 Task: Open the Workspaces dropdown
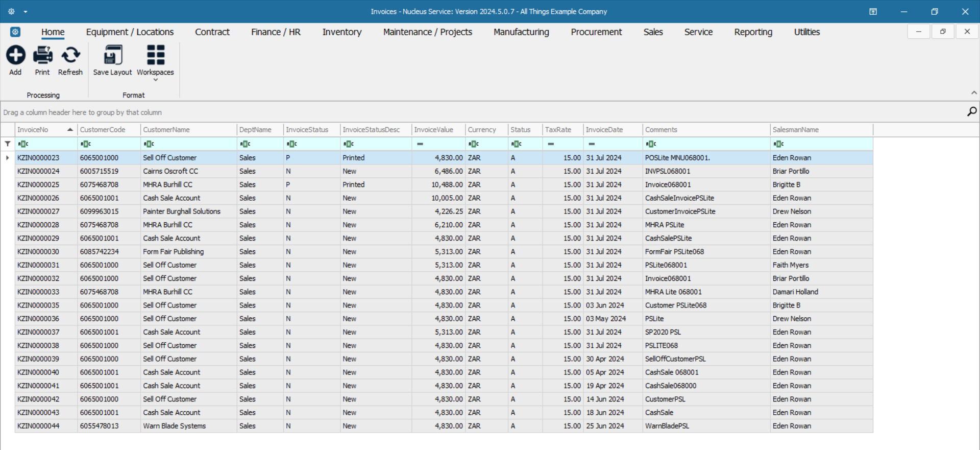[x=155, y=61]
